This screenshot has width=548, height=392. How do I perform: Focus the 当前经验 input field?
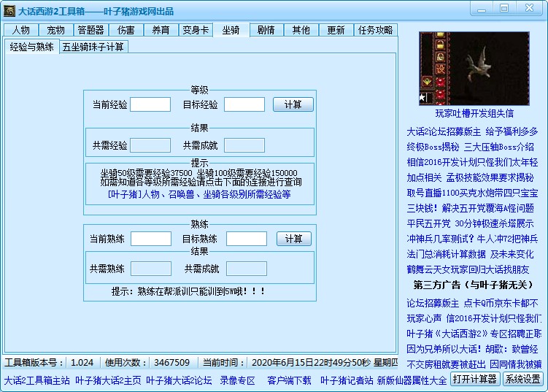(x=150, y=104)
